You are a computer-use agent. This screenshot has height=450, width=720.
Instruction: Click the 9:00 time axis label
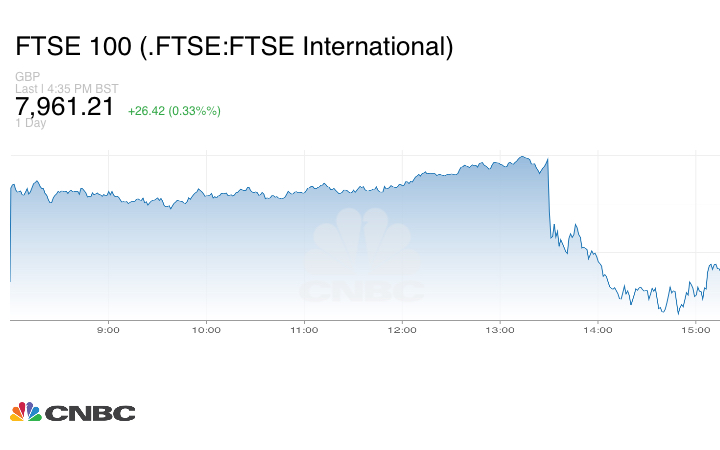pyautogui.click(x=108, y=329)
